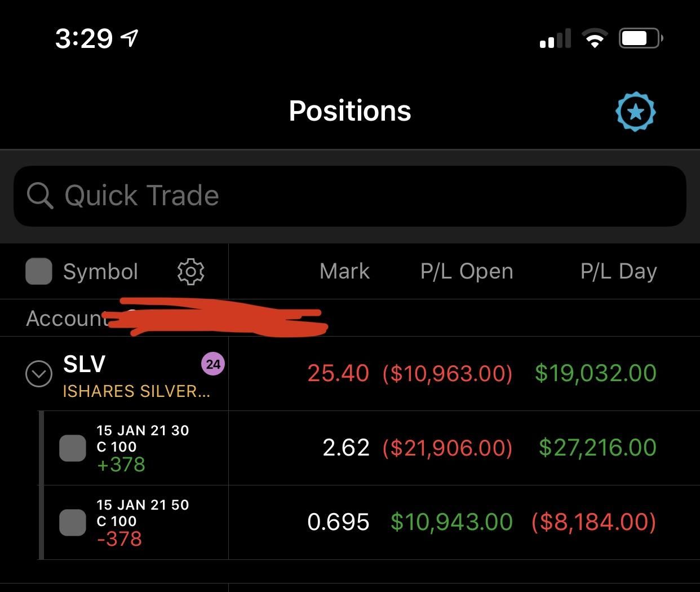Tap the battery status icon
This screenshot has width=700, height=592.
pos(641,38)
